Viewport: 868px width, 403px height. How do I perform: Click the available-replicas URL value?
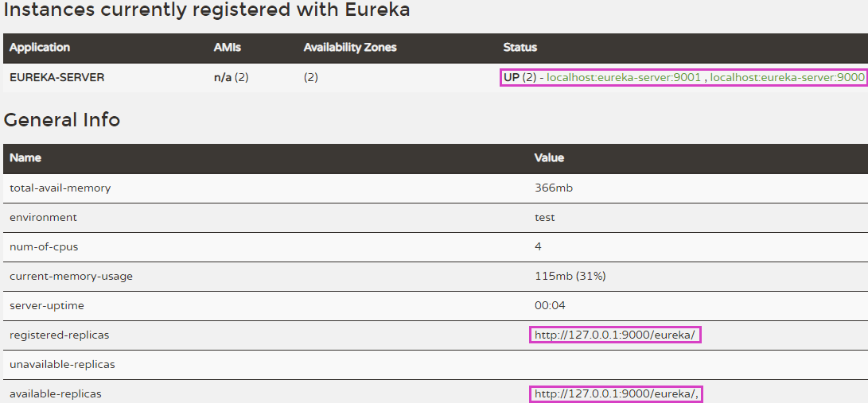(616, 393)
